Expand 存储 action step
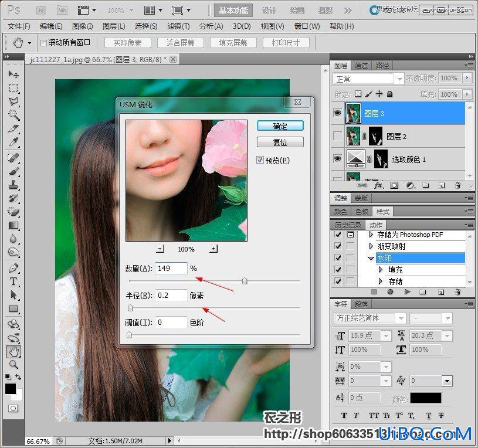This screenshot has width=478, height=448. pos(380,281)
